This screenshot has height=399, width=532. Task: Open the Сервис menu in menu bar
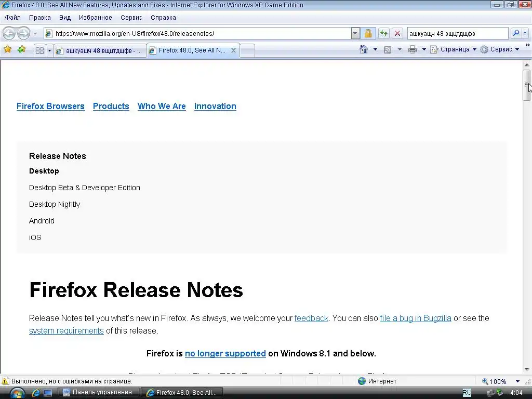coord(131,17)
